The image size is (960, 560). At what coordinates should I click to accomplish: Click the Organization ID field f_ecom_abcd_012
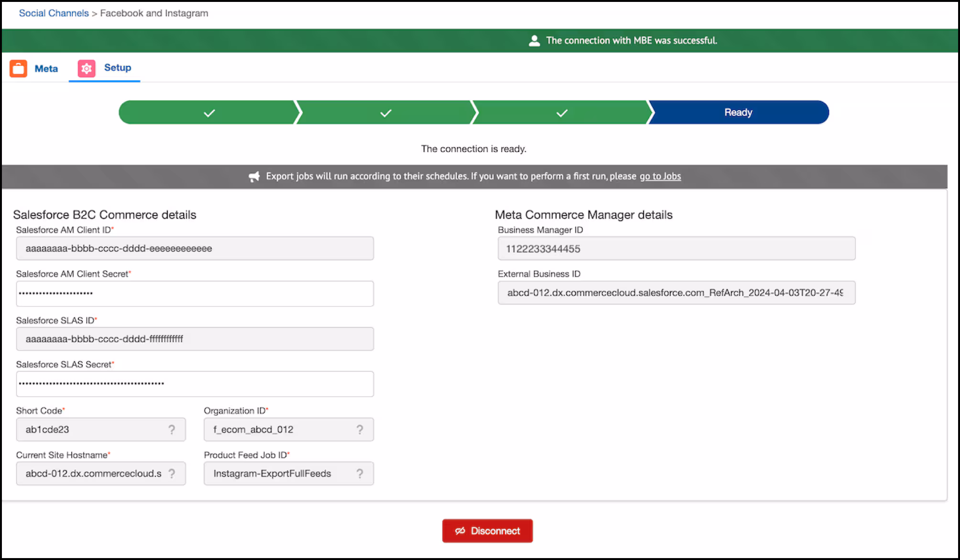tap(289, 430)
